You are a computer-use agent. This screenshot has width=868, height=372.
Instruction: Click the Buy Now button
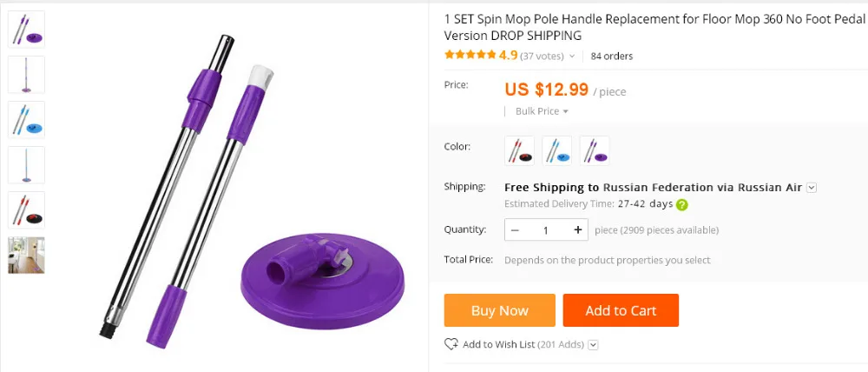pyautogui.click(x=499, y=310)
